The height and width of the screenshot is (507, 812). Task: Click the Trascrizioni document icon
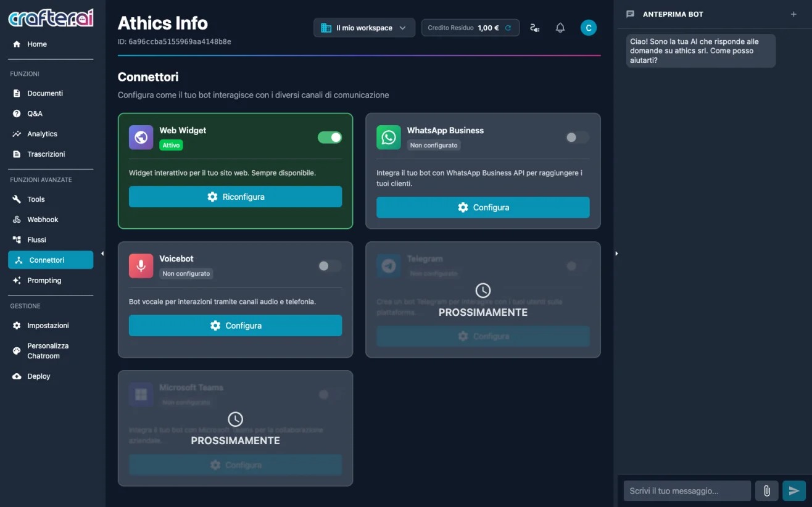17,154
